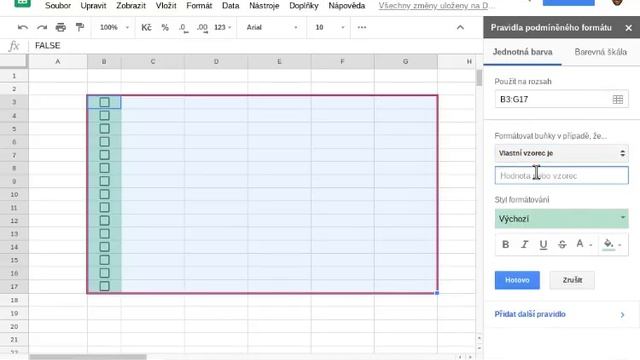Click the select data range grid icon
This screenshot has height=360, width=640.
tap(618, 99)
